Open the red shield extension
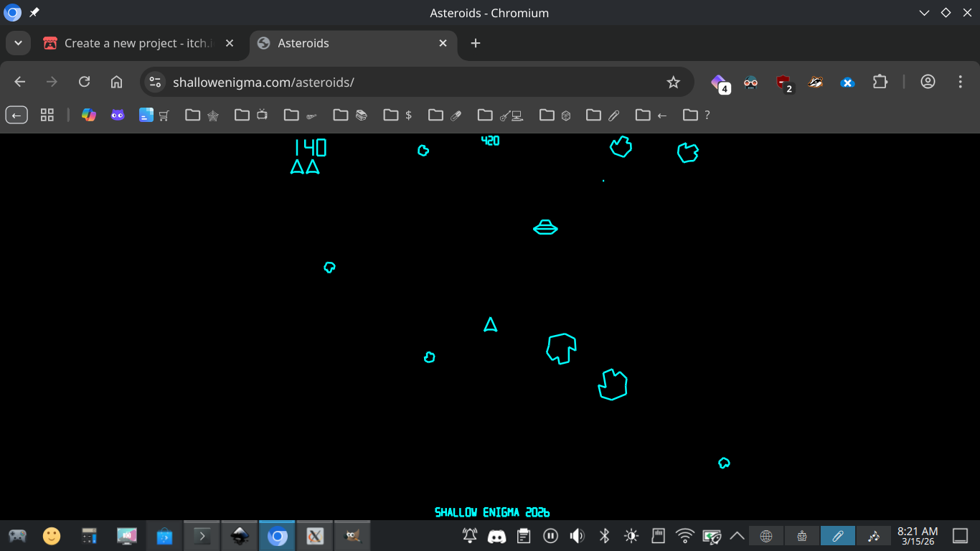Viewport: 980px width, 551px height. [x=784, y=83]
